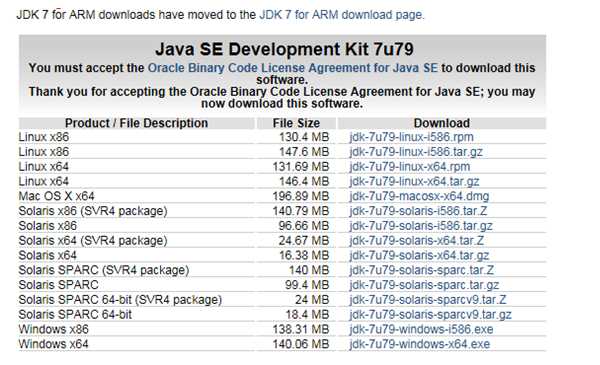Download the Mac OS X jdk-7u79-macosx-x64.dmg file
This screenshot has height=365, width=600.
(x=419, y=196)
